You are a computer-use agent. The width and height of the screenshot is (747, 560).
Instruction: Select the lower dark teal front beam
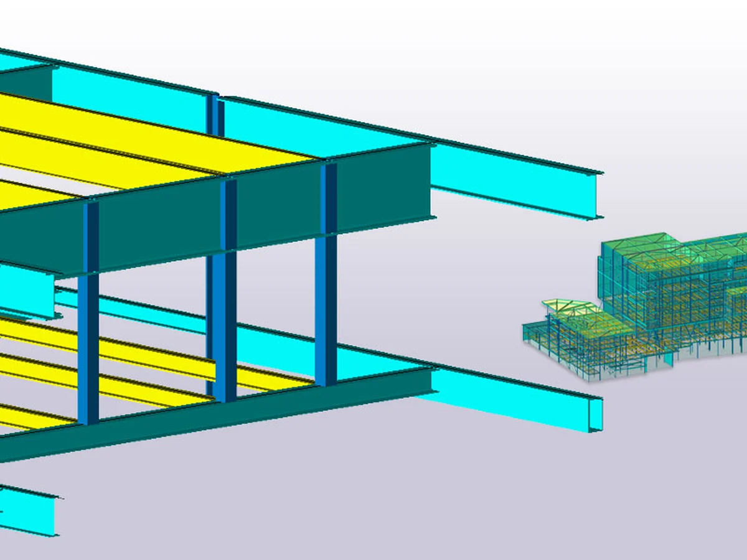249,414
